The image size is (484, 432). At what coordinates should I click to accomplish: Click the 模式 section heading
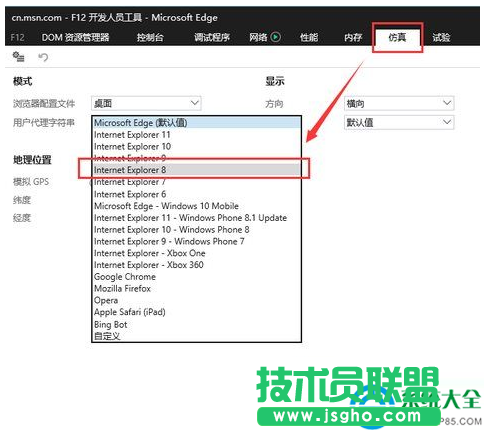pos(22,81)
